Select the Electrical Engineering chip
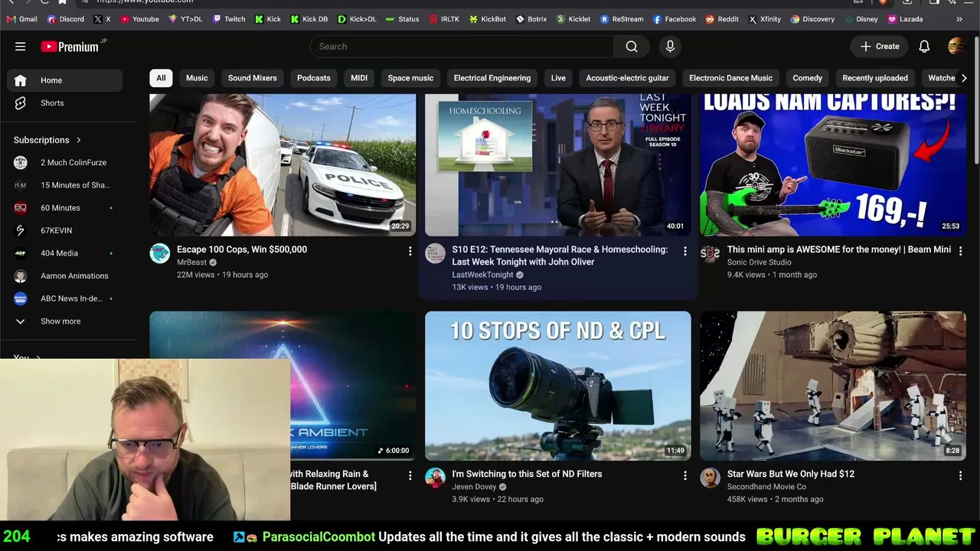 [492, 78]
